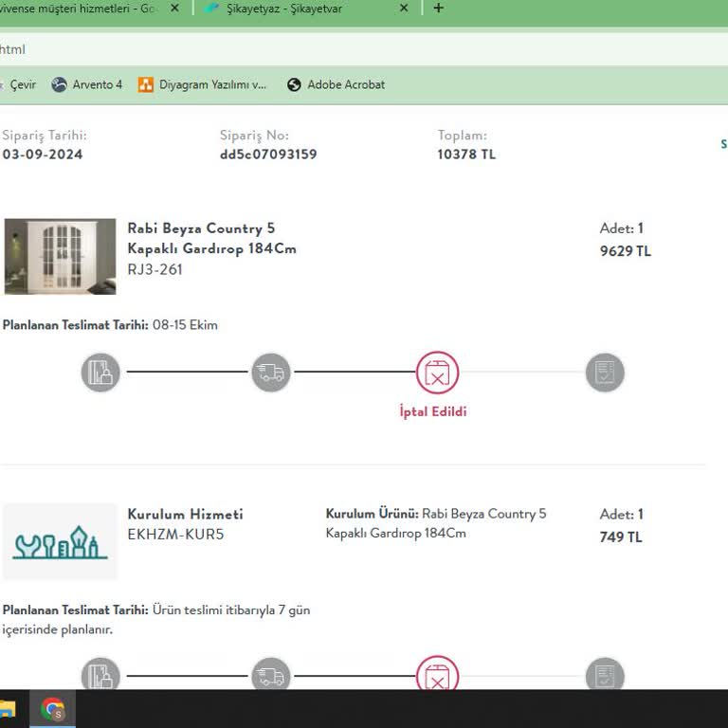Switch to the Şikayetyaz - Şikayetvar tab

[x=306, y=9]
